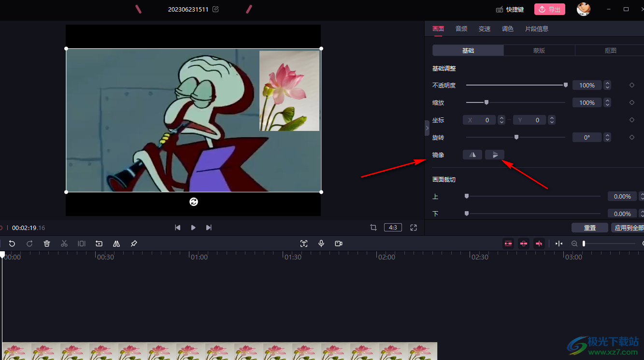Click the horizontal mirror button
The image size is (644, 360).
(x=472, y=155)
